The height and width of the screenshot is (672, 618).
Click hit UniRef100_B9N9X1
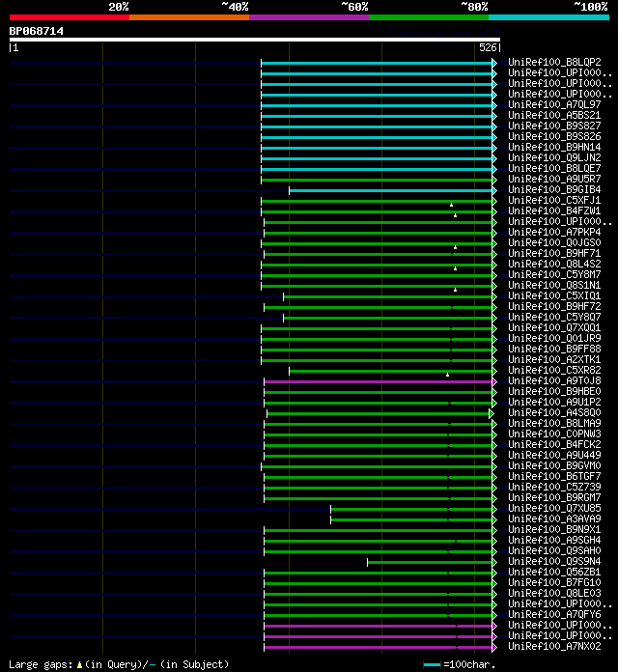click(554, 530)
